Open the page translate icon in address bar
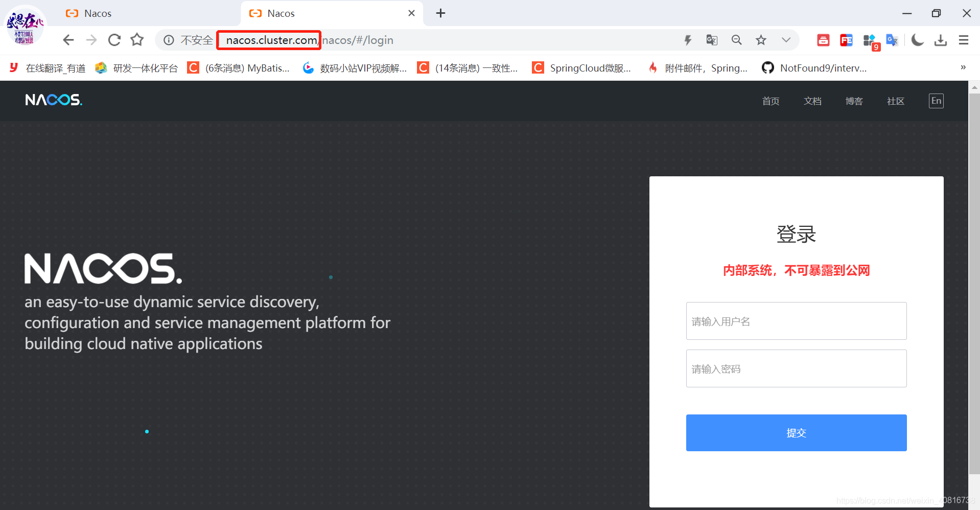Viewport: 980px width, 510px height. click(x=712, y=40)
